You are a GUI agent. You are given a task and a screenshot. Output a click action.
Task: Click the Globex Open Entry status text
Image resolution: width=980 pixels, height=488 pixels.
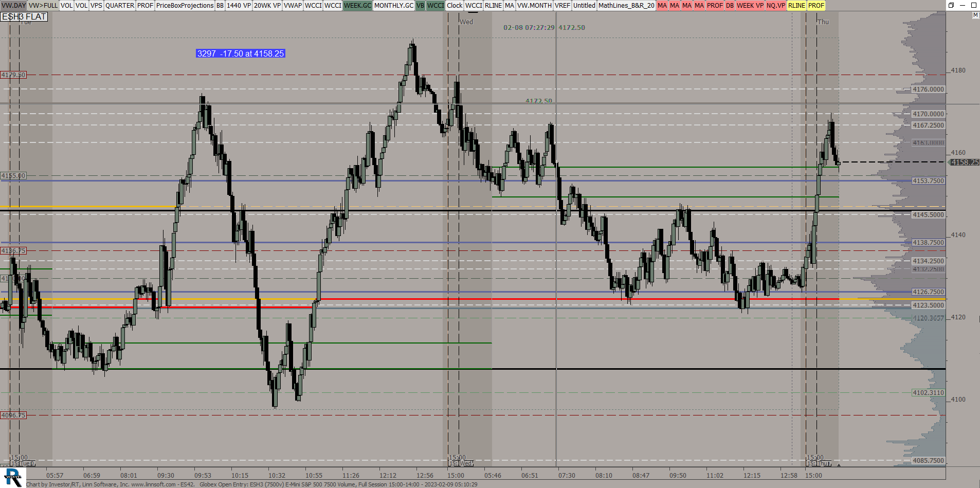(338, 484)
